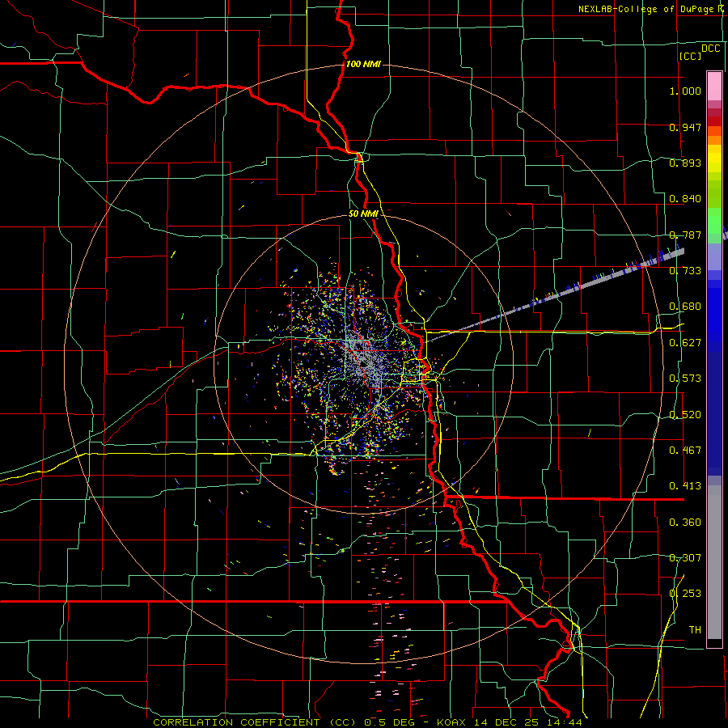The height and width of the screenshot is (728, 728).
Task: Click the 0.893 scale value
Action: [685, 163]
